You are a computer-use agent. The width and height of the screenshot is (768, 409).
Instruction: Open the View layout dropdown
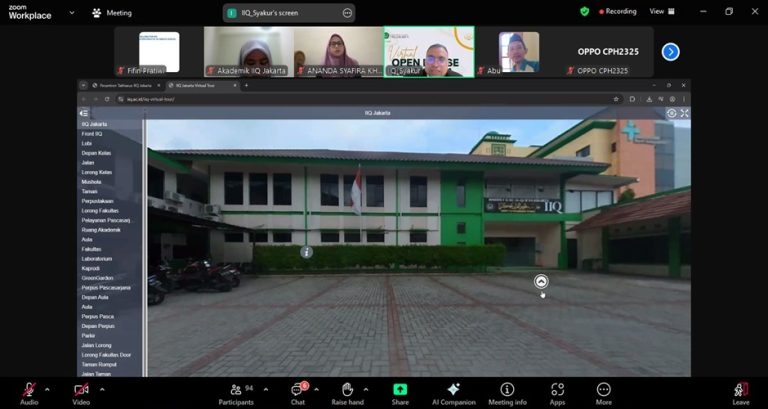[661, 12]
